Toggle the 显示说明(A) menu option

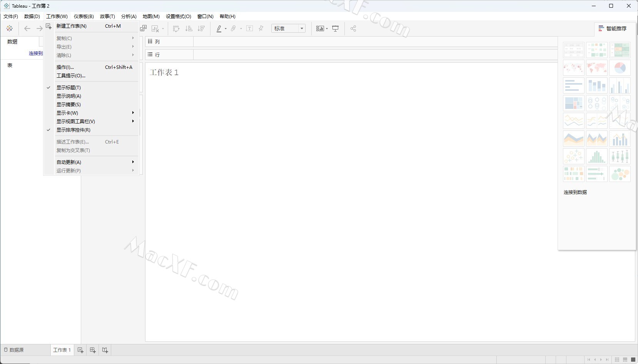[x=91, y=96]
